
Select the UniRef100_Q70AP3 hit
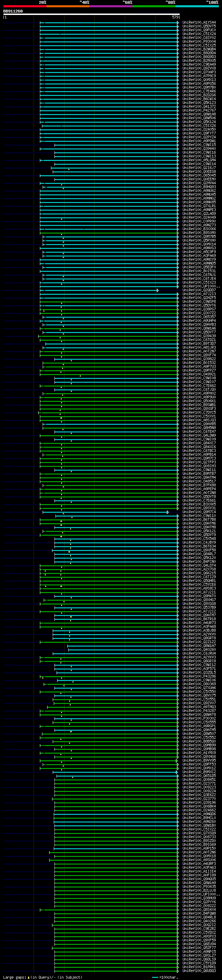199,72
